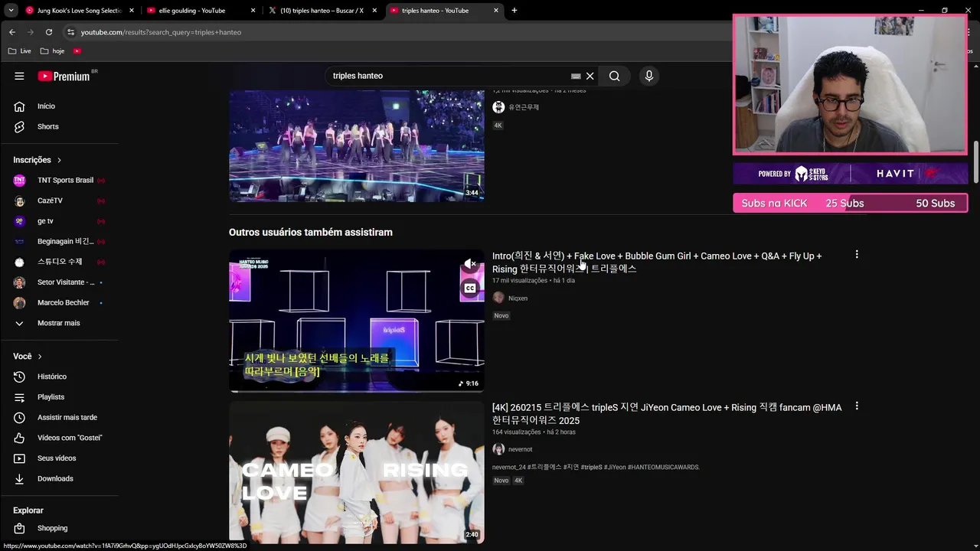Switch to triples hanteo Buscar X tab
This screenshot has width=980, height=551.
pyautogui.click(x=323, y=11)
